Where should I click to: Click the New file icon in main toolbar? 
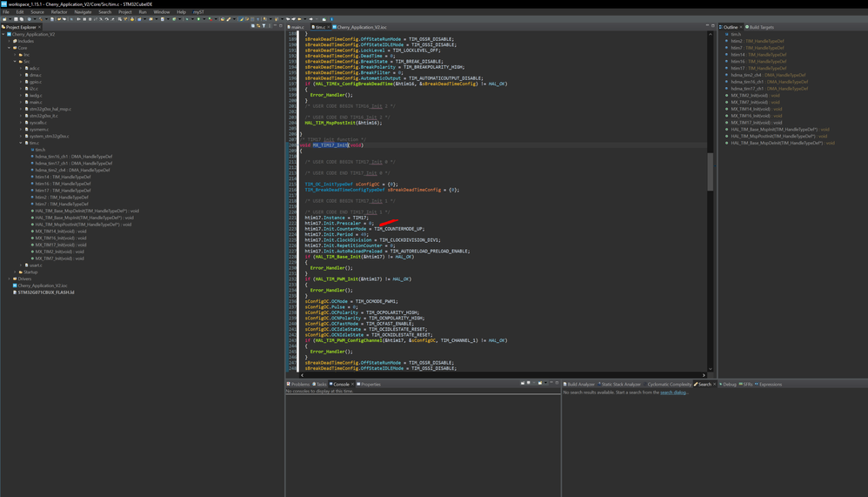point(4,19)
